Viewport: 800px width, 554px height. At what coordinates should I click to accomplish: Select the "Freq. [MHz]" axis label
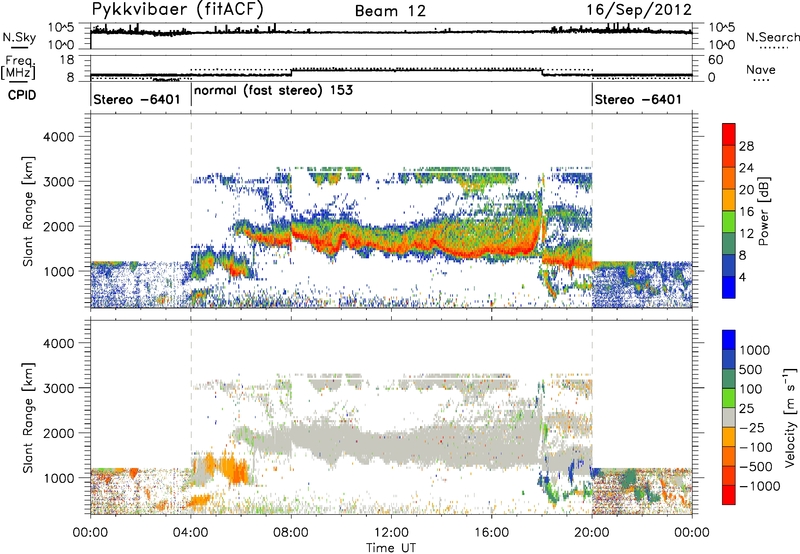[18, 68]
